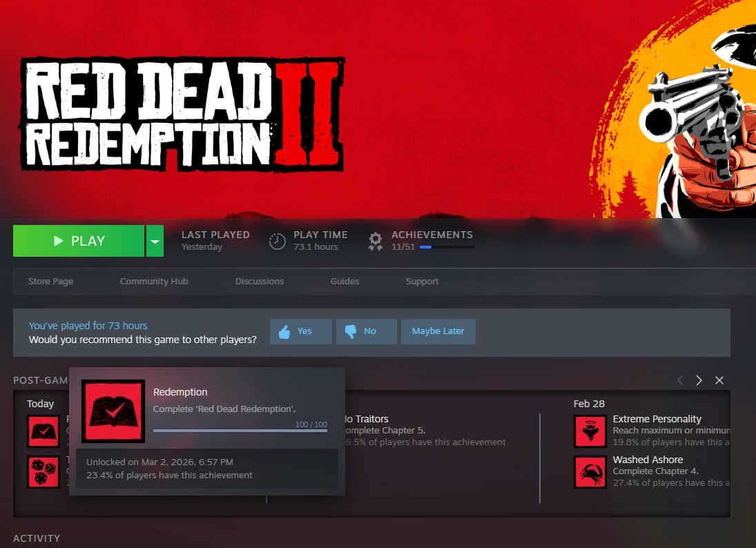Click the green Play button
This screenshot has width=756, height=548.
79,240
